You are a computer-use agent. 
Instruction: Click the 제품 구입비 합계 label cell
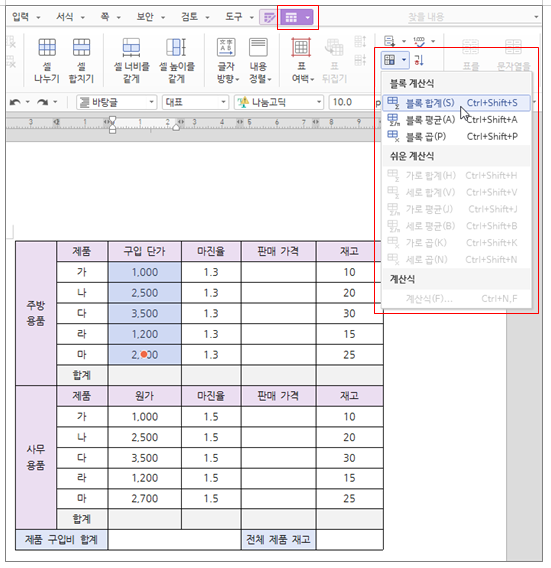click(61, 540)
